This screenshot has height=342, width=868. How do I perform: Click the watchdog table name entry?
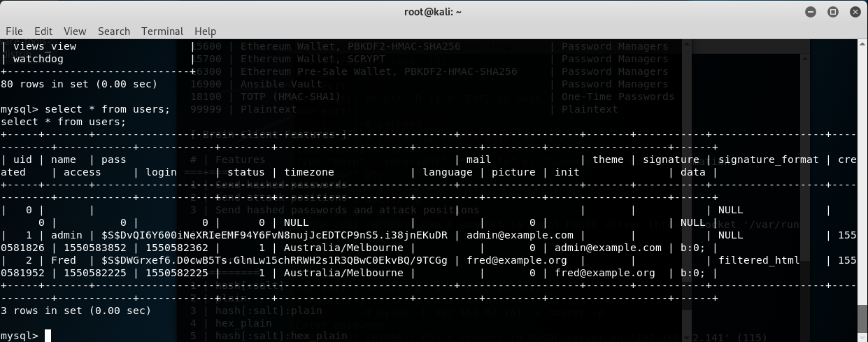point(38,59)
